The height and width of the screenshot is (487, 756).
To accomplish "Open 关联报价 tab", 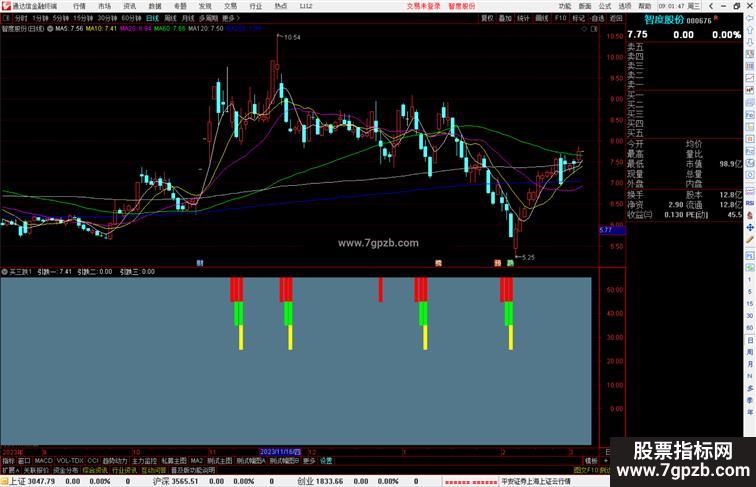I will [x=36, y=470].
